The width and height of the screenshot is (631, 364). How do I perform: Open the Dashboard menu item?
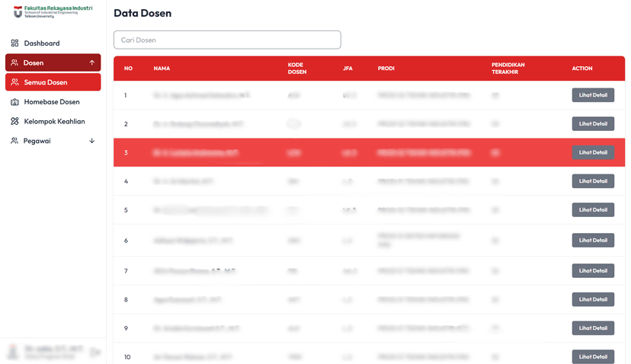(x=41, y=43)
